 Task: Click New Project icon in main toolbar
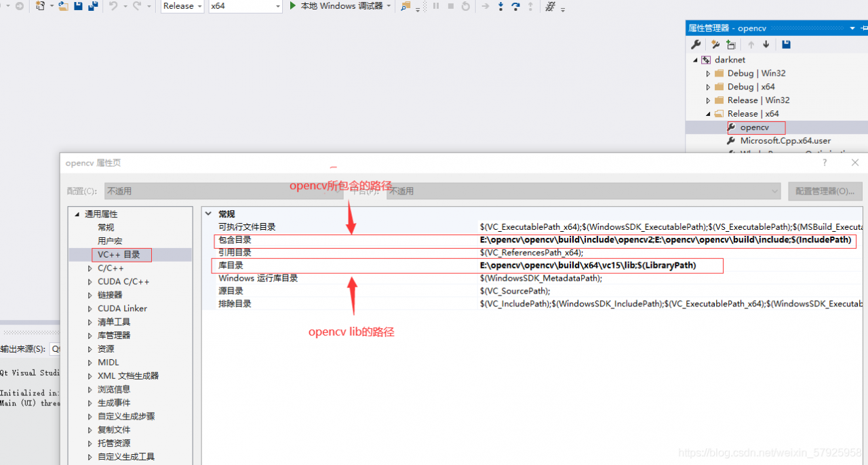41,6
